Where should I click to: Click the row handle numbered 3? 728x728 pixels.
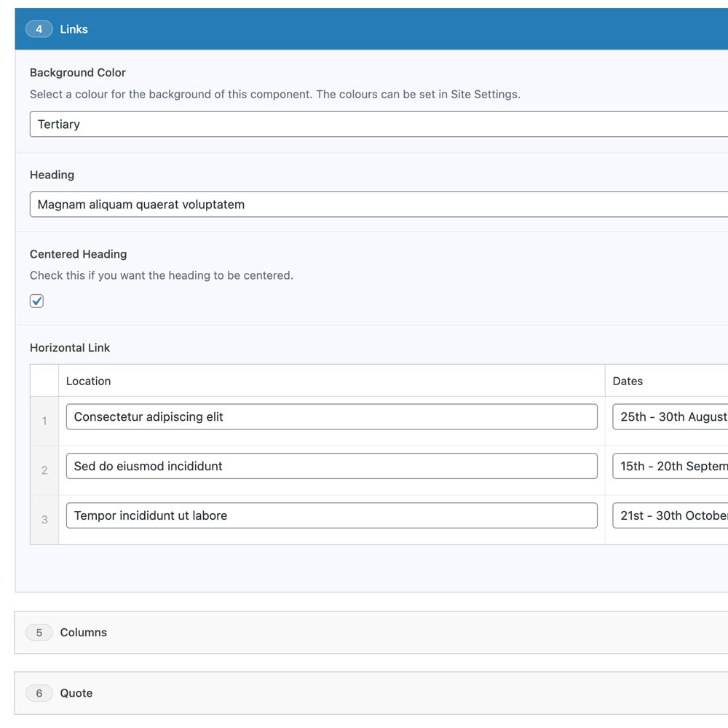44,519
